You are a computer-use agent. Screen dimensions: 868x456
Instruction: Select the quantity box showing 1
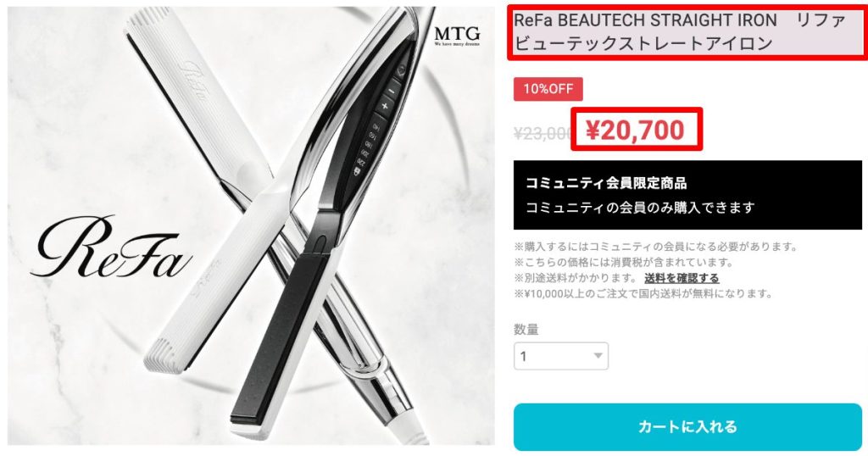tap(561, 356)
